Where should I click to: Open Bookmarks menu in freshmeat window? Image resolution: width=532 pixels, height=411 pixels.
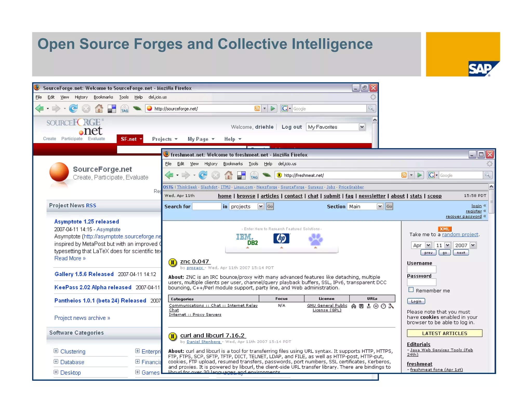click(x=233, y=164)
